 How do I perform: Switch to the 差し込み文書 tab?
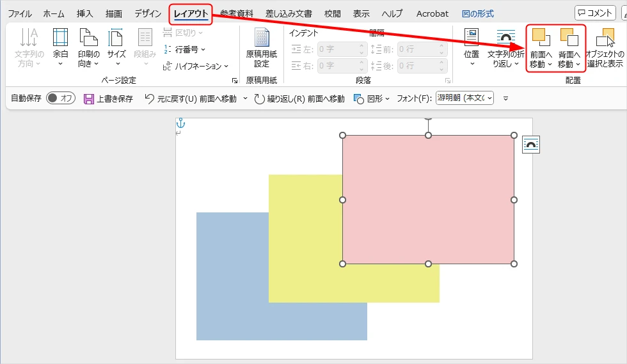coord(289,13)
